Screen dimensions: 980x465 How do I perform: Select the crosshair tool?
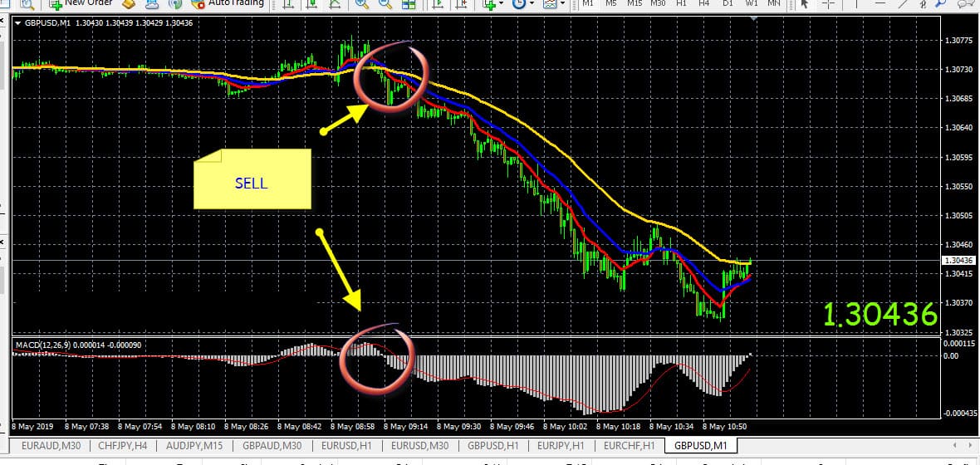[x=828, y=4]
